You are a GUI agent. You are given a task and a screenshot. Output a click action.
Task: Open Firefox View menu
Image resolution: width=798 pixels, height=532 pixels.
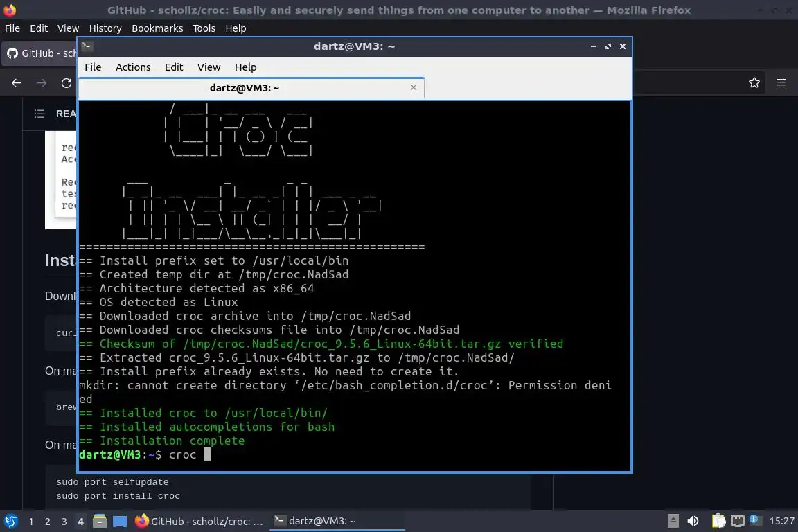coord(68,28)
